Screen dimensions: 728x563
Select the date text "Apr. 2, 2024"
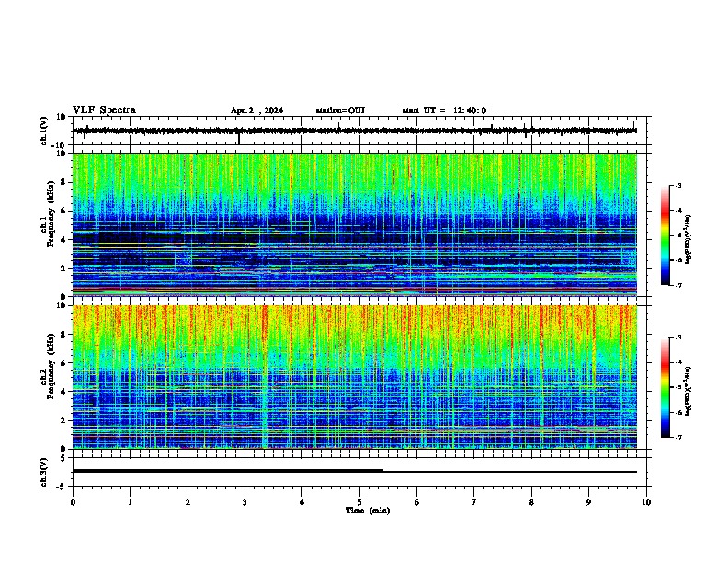256,110
